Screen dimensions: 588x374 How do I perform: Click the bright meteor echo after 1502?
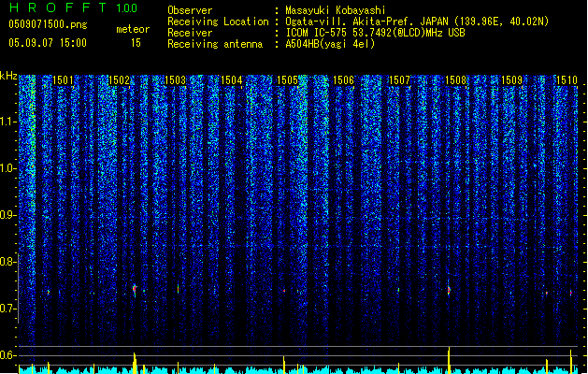tap(135, 289)
